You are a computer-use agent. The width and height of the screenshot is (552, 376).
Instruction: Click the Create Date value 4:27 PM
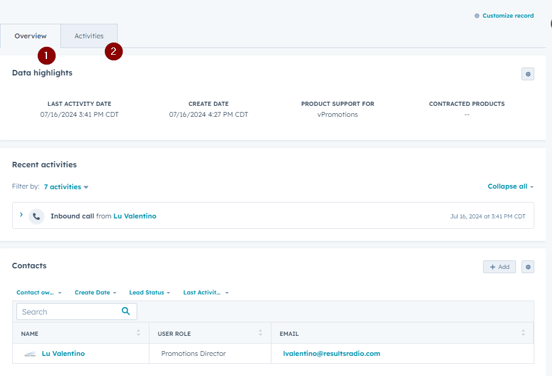208,115
